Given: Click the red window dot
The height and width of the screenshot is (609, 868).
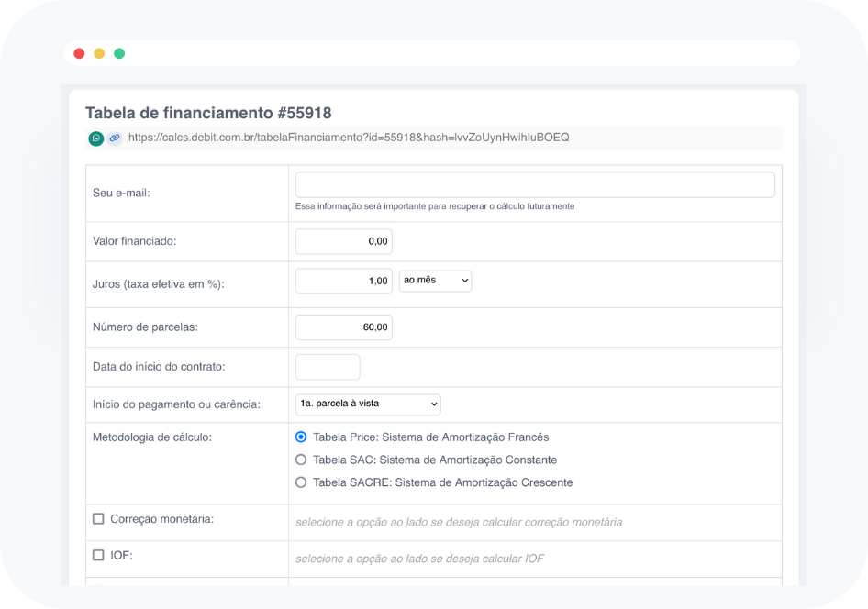Looking at the screenshot, I should (79, 53).
